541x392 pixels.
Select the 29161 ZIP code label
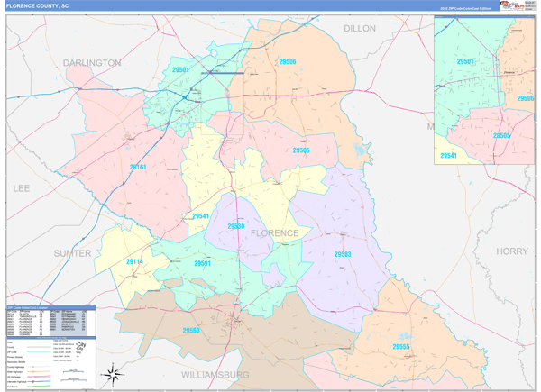(x=138, y=168)
